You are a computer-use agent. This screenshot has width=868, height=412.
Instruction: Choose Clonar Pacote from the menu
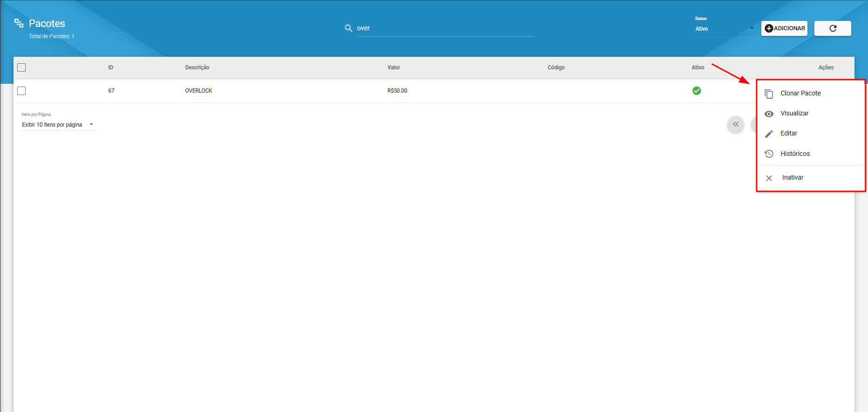click(x=811, y=93)
